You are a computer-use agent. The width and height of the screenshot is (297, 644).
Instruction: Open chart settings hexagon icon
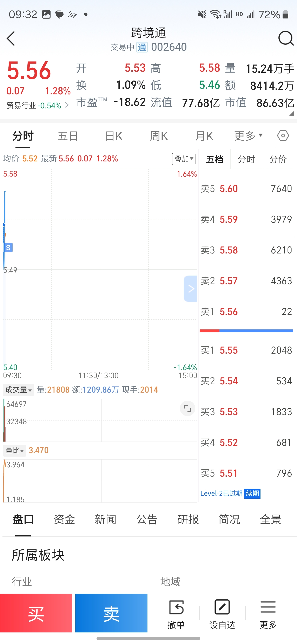coord(283,136)
